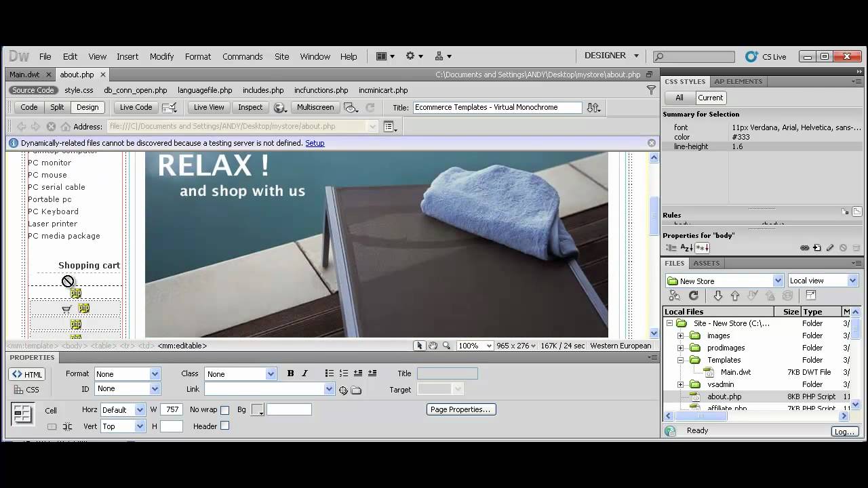Image resolution: width=868 pixels, height=488 pixels.
Task: Apply ordered list formatting
Action: pyautogui.click(x=343, y=373)
